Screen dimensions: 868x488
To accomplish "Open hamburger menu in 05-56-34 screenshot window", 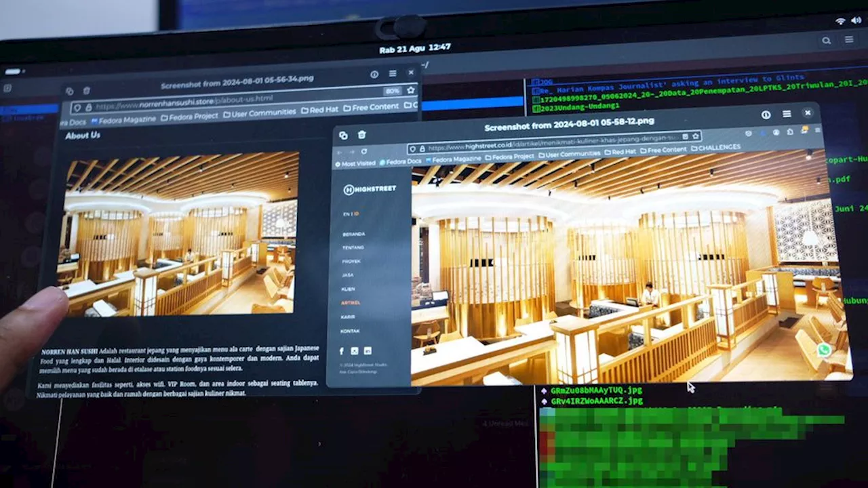I will tap(393, 74).
